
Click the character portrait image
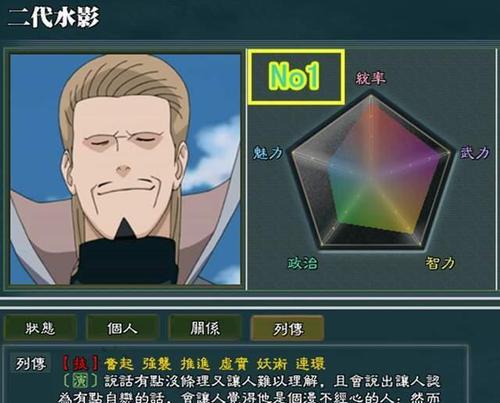pos(125,169)
